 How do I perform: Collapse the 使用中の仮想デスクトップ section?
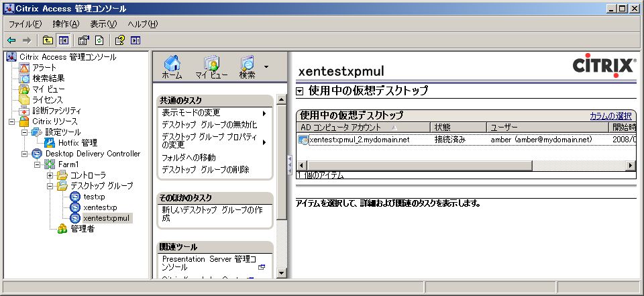coord(299,91)
